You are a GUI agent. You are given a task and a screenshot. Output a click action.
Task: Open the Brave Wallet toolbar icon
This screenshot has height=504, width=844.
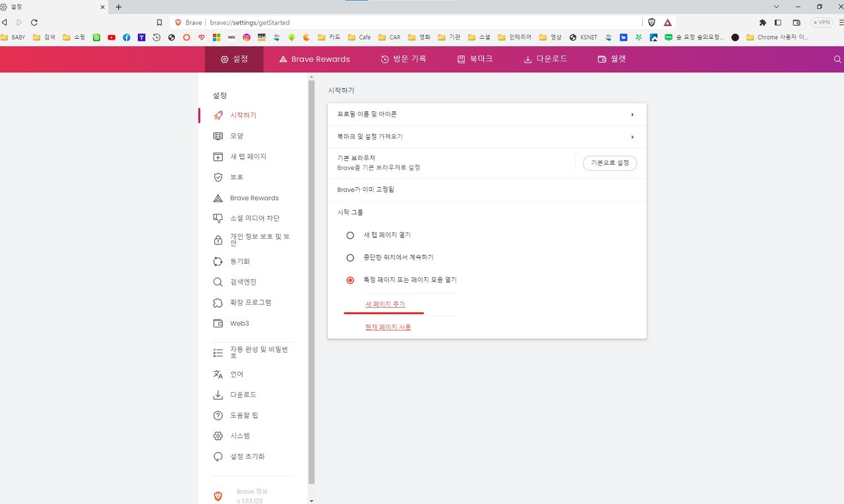[x=797, y=22]
